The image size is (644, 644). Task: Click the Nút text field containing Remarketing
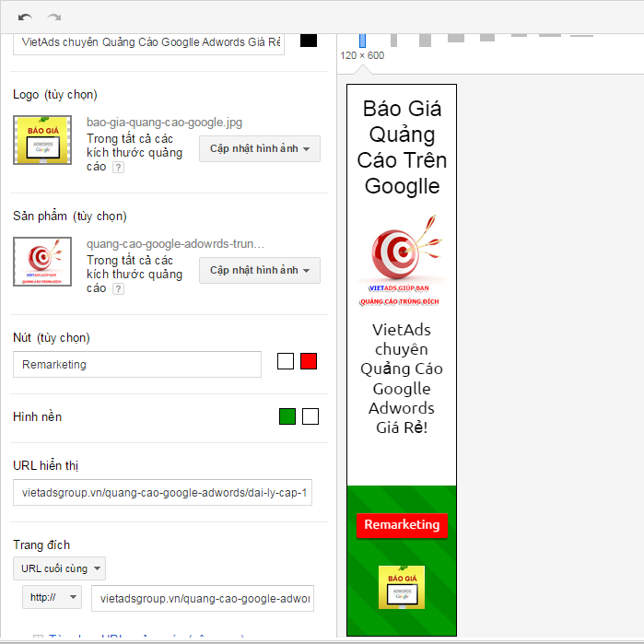[137, 365]
